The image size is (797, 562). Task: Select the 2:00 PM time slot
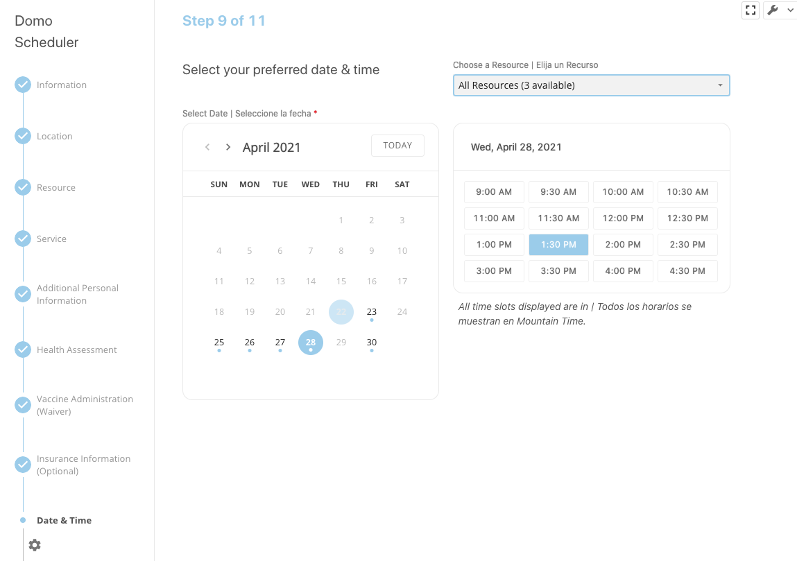tap(623, 245)
